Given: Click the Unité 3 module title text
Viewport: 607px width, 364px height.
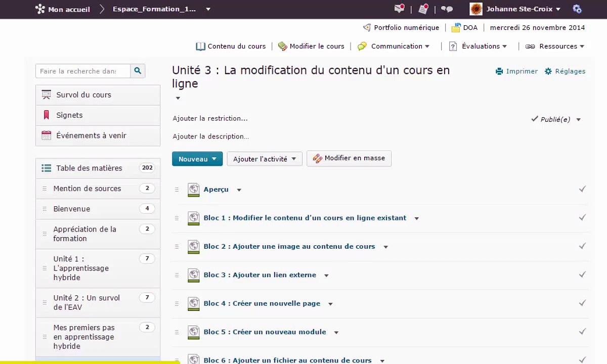Looking at the screenshot, I should pyautogui.click(x=311, y=77).
